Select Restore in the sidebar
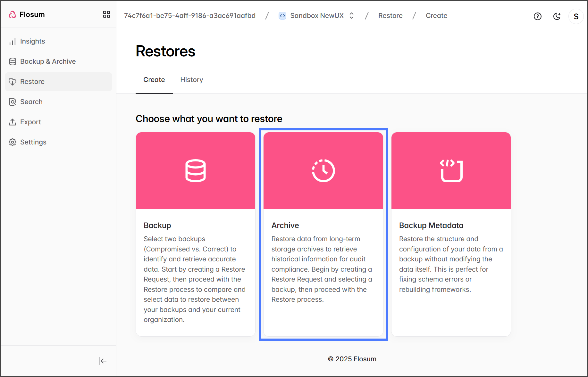The width and height of the screenshot is (588, 377). 32,82
